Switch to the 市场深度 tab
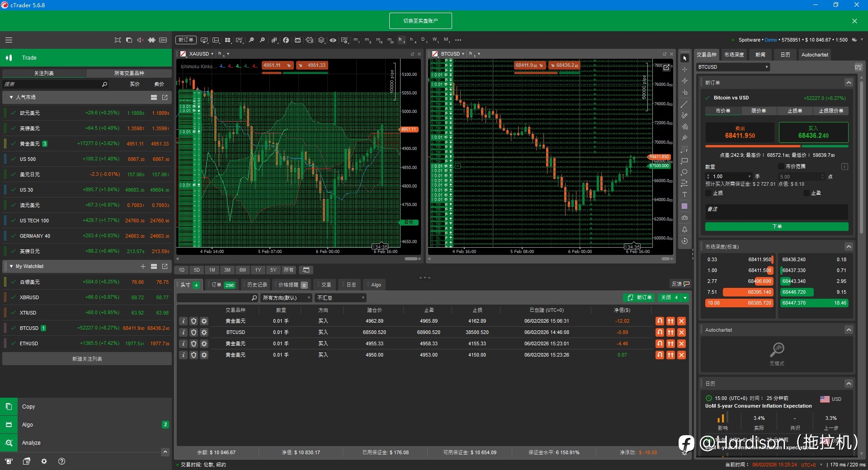This screenshot has height=470, width=868. pos(734,55)
